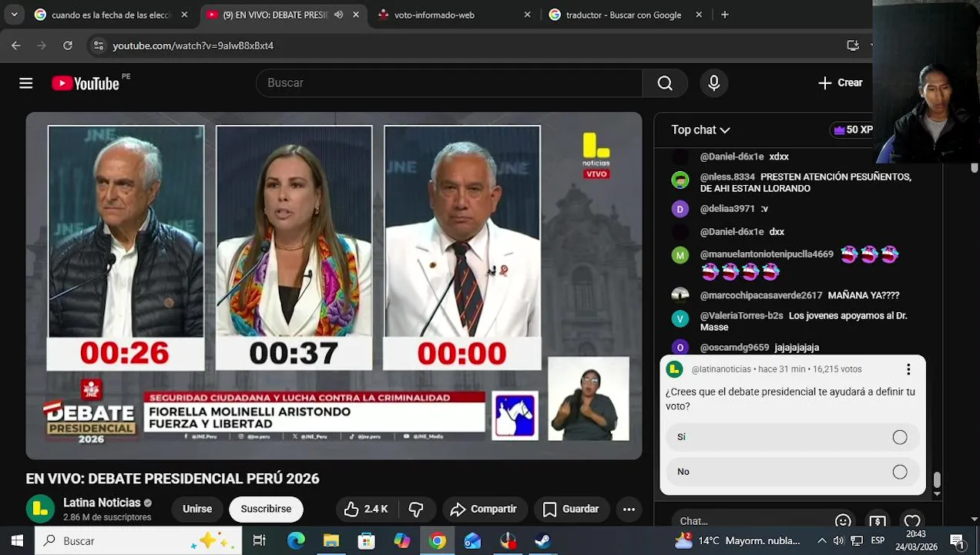The height and width of the screenshot is (555, 980).
Task: Save the video with Guardar
Action: [571, 509]
